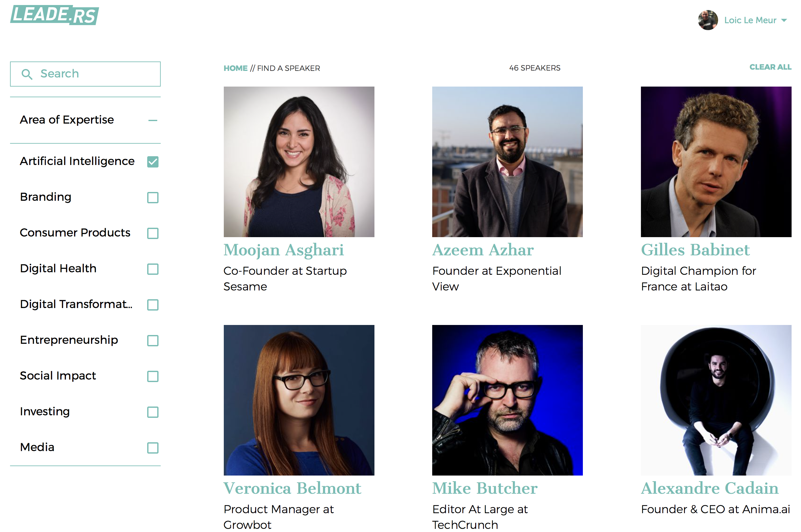Screen dimensions: 801x532
Task: Click the LEADE.RS logo
Action: click(54, 15)
